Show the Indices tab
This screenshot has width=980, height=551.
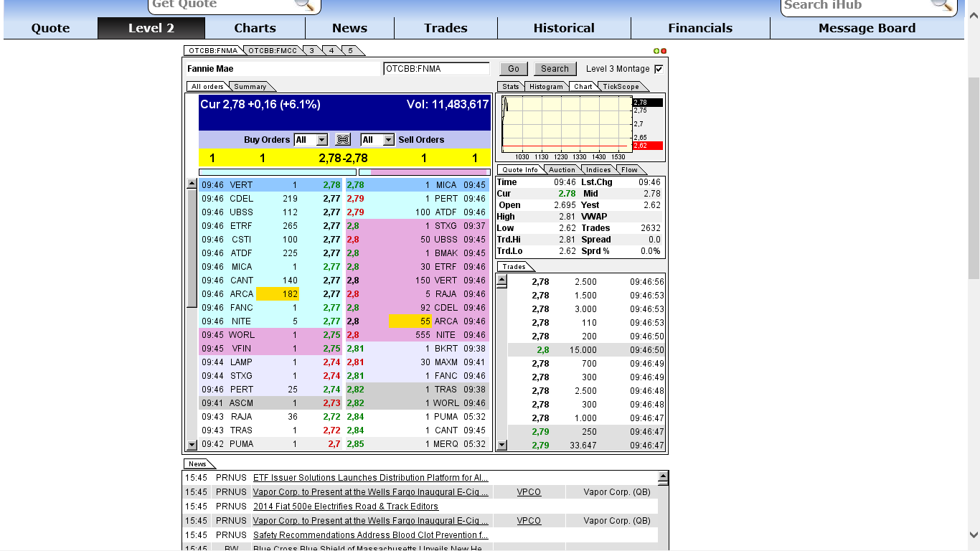point(598,169)
